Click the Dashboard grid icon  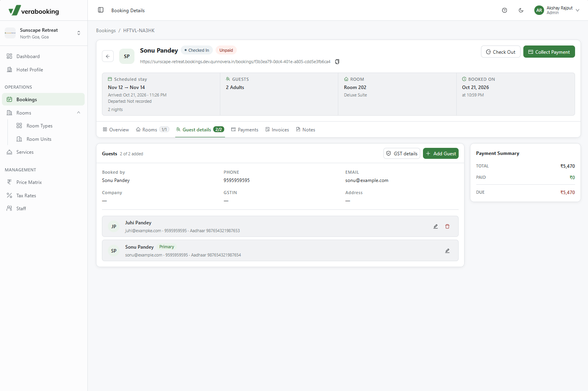point(9,56)
